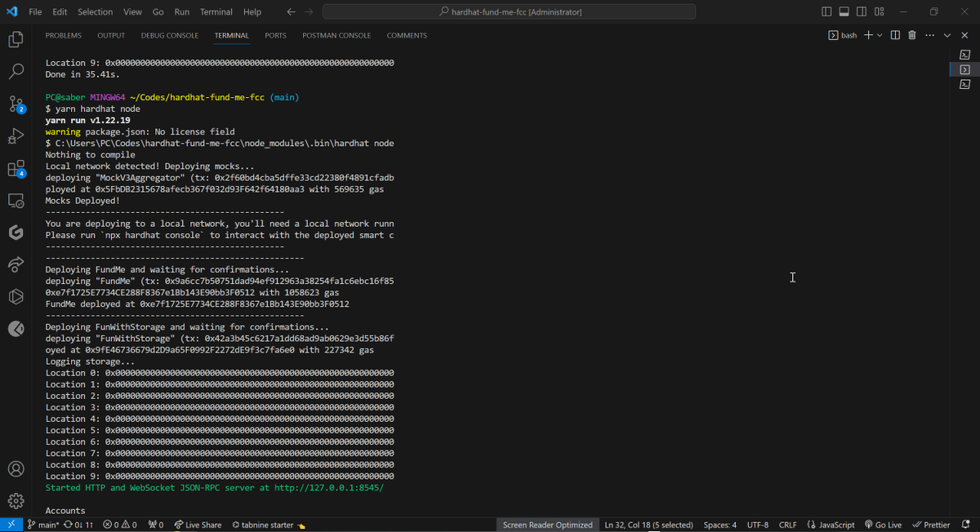Click tabnine starter in status bar

[268, 525]
